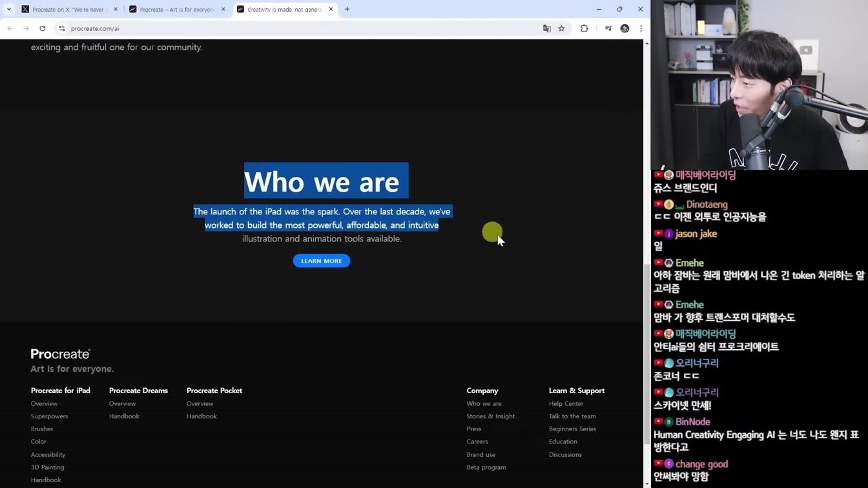868x488 pixels.
Task: View site information icon in address bar
Action: 62,28
